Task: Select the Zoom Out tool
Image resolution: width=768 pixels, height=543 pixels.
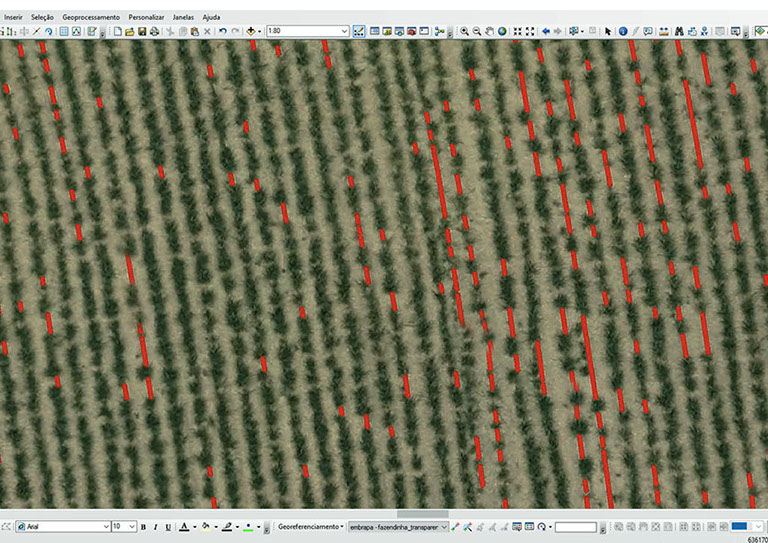Action: tap(477, 31)
